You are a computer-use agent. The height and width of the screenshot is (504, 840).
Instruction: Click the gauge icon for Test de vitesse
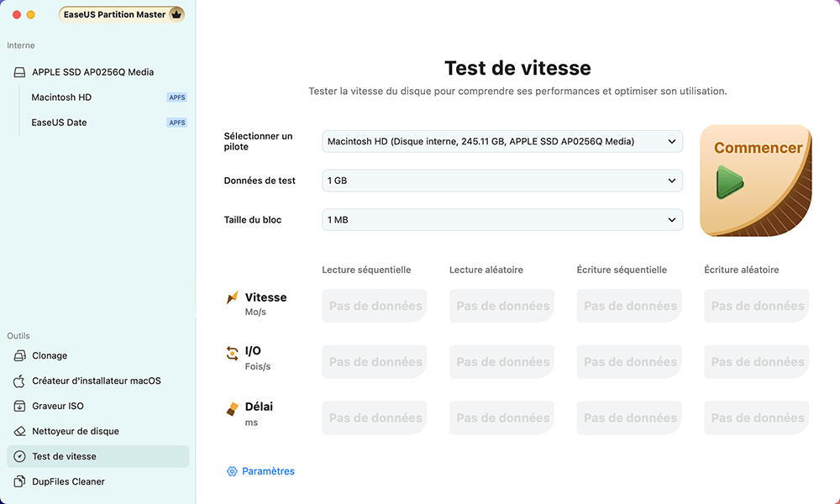click(x=19, y=456)
